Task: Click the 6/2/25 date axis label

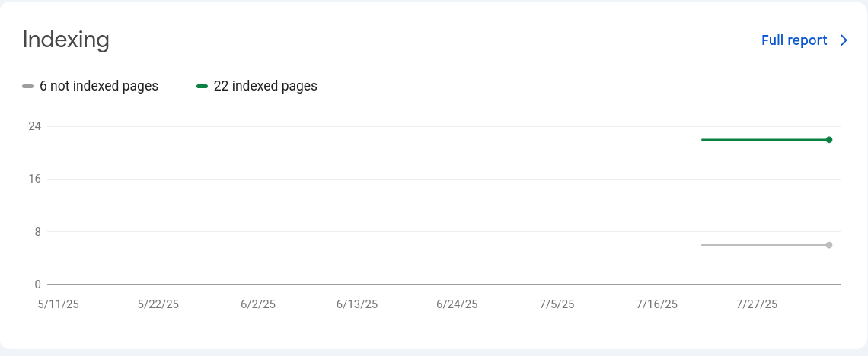Action: click(258, 304)
